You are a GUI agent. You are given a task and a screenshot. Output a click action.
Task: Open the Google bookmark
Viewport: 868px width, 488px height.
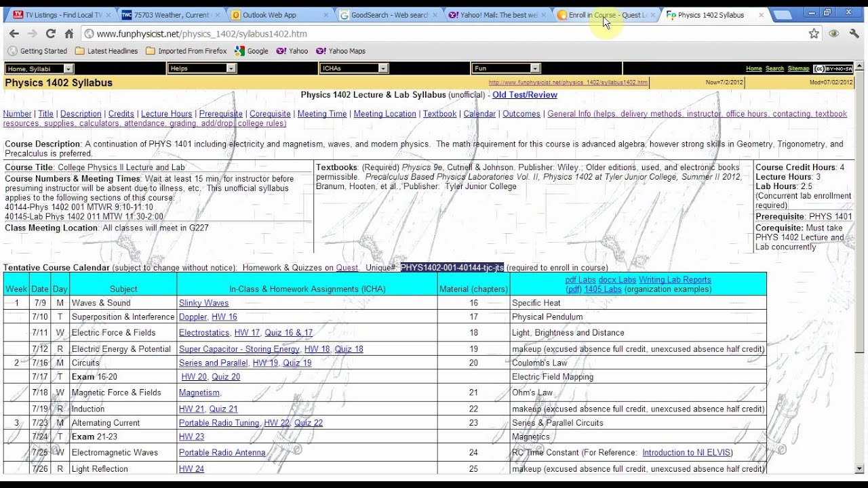click(x=252, y=51)
